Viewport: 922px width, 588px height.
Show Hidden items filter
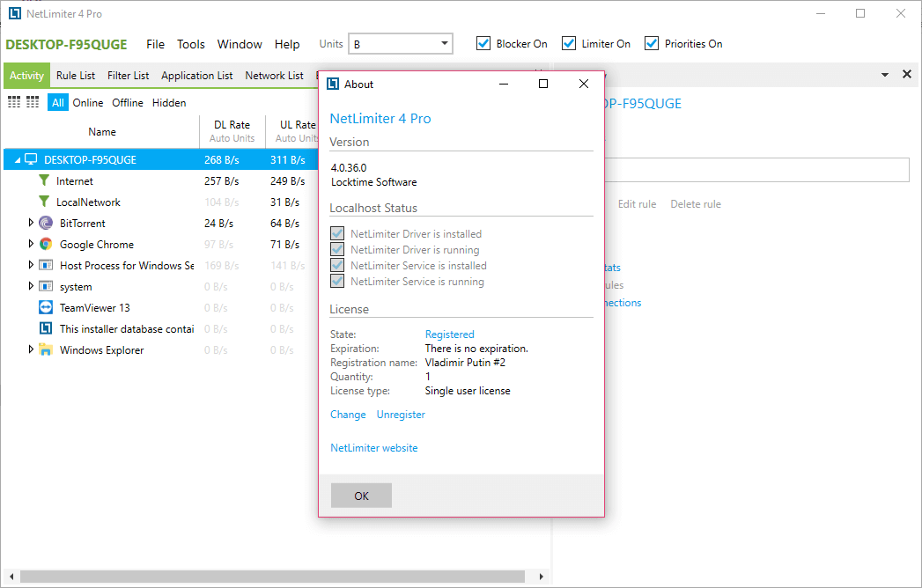click(x=169, y=102)
